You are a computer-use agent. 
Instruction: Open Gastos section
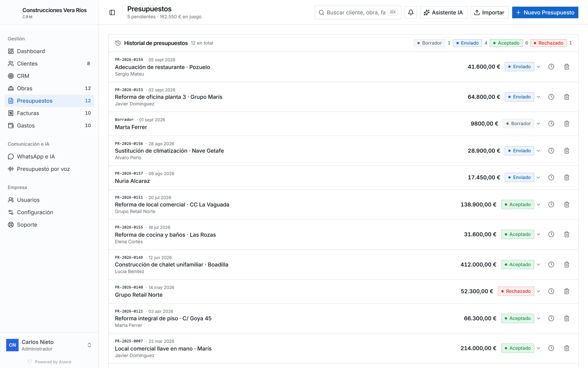[x=49, y=125]
